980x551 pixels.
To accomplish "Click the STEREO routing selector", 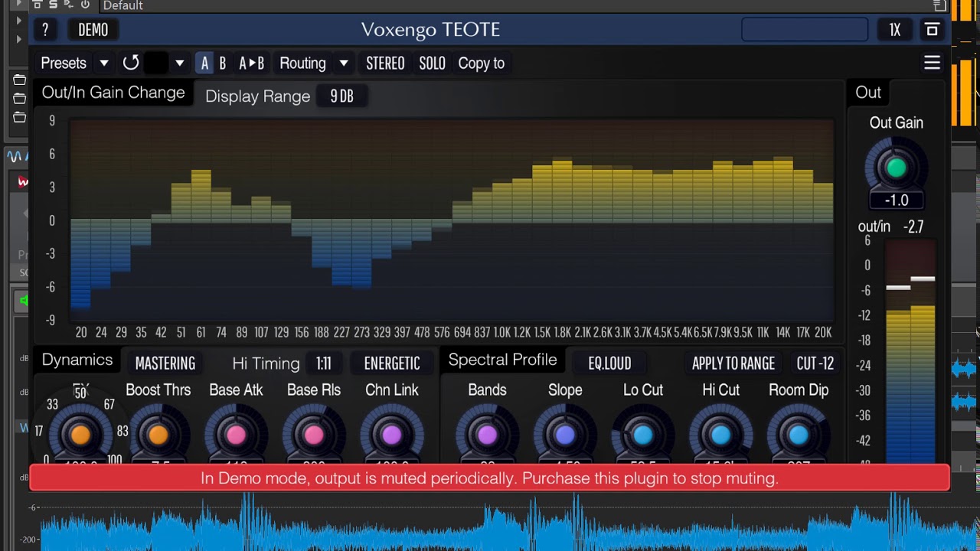I will pos(385,64).
